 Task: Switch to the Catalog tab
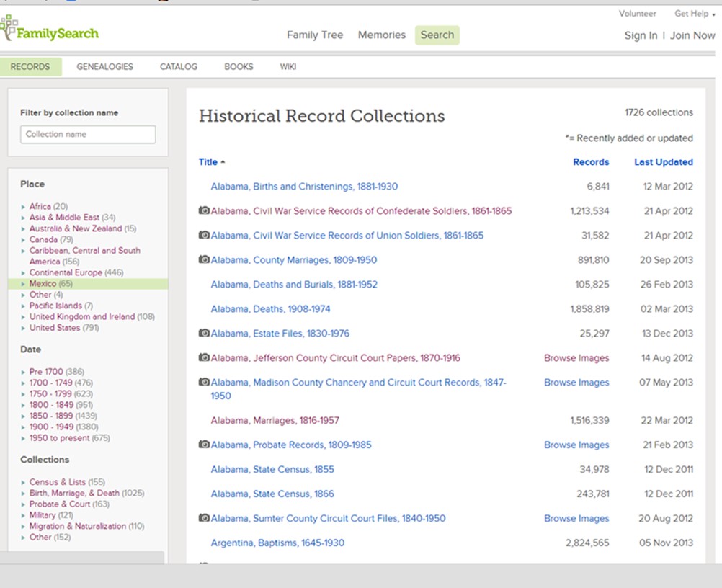click(x=179, y=67)
